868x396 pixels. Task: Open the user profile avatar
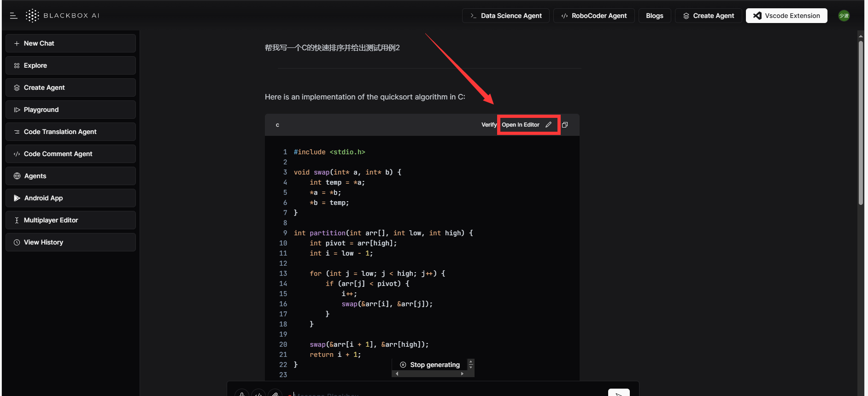(x=844, y=16)
